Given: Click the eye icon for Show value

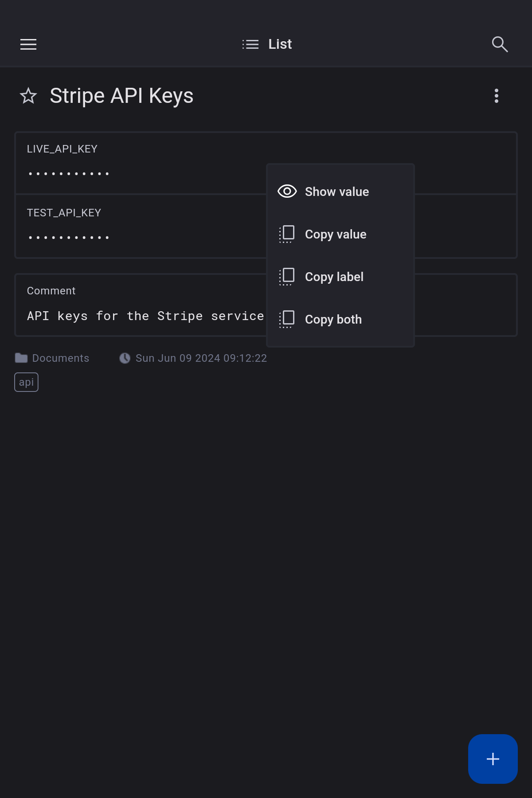Looking at the screenshot, I should pyautogui.click(x=287, y=192).
